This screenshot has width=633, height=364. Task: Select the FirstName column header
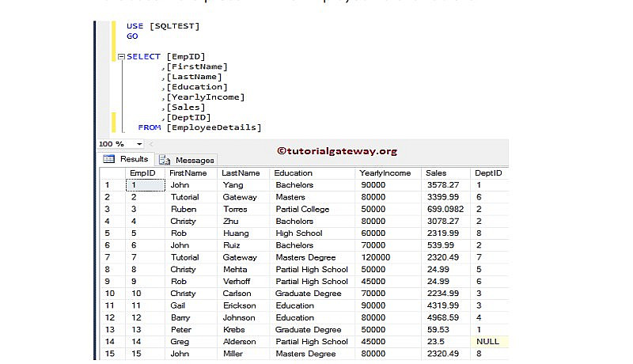pyautogui.click(x=191, y=173)
